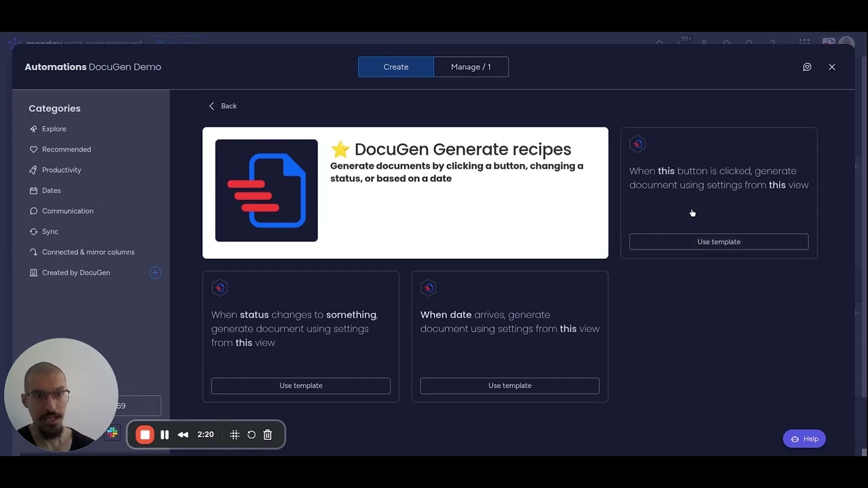Open the Explore category
This screenshot has width=868, height=488.
click(x=47, y=129)
